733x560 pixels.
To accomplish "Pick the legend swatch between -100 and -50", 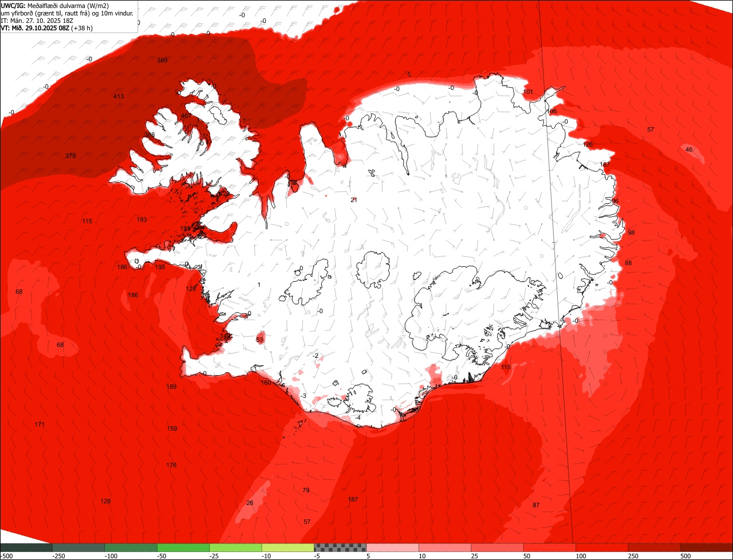I will tap(131, 547).
